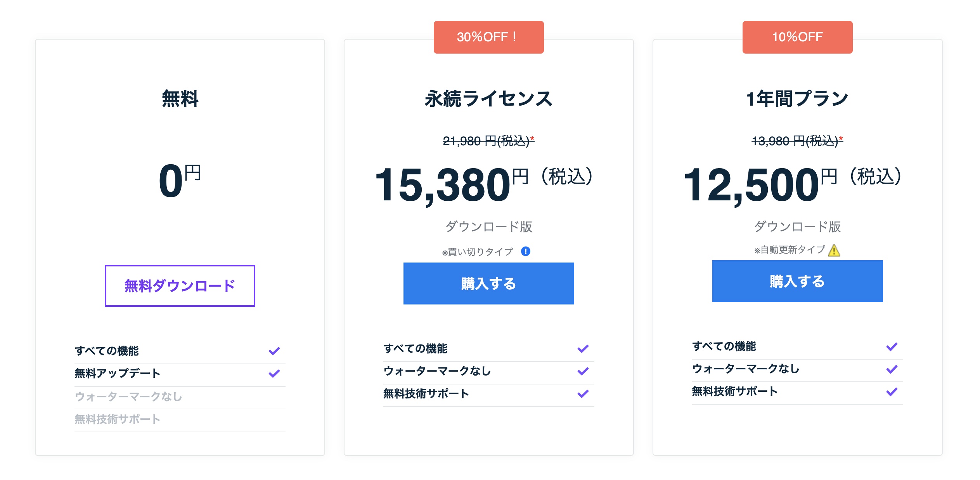Image resolution: width=980 pixels, height=480 pixels.
Task: Click 購入する under 永続ライセンス
Action: click(488, 283)
